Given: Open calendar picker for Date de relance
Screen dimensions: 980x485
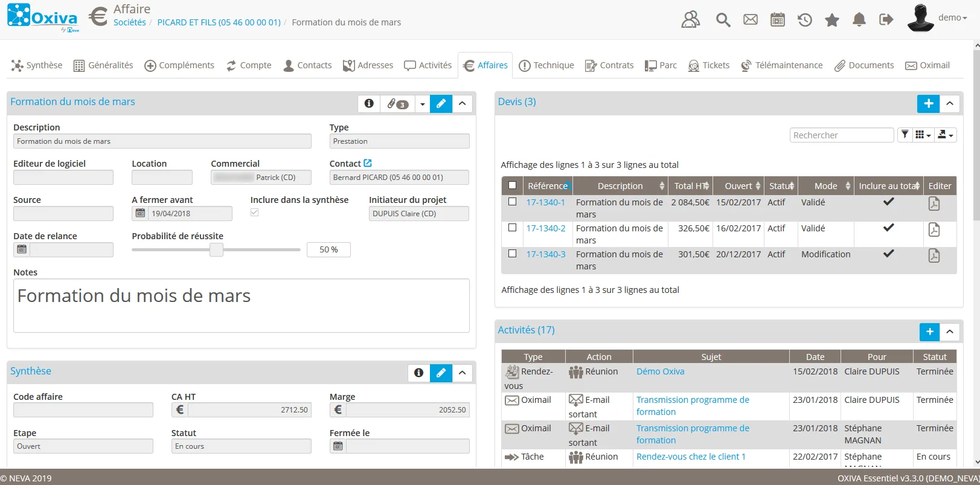Looking at the screenshot, I should [22, 249].
